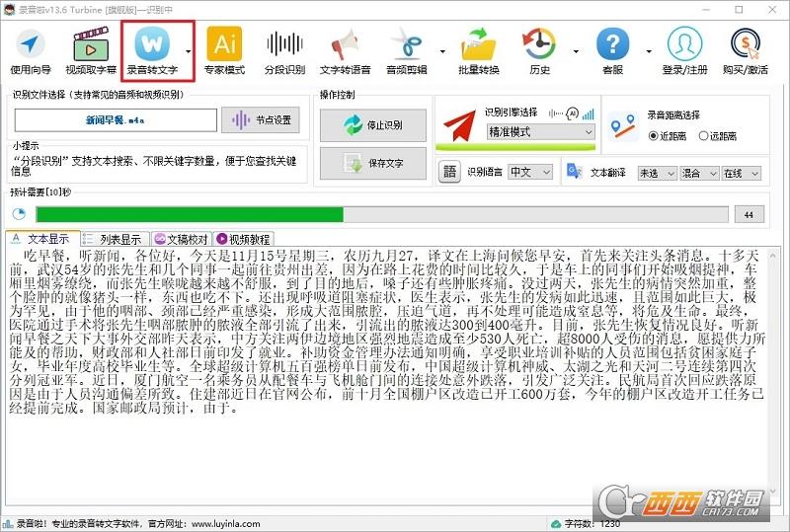Click 停止识别 to stop recognition
This screenshot has width=790, height=532.
[373, 125]
